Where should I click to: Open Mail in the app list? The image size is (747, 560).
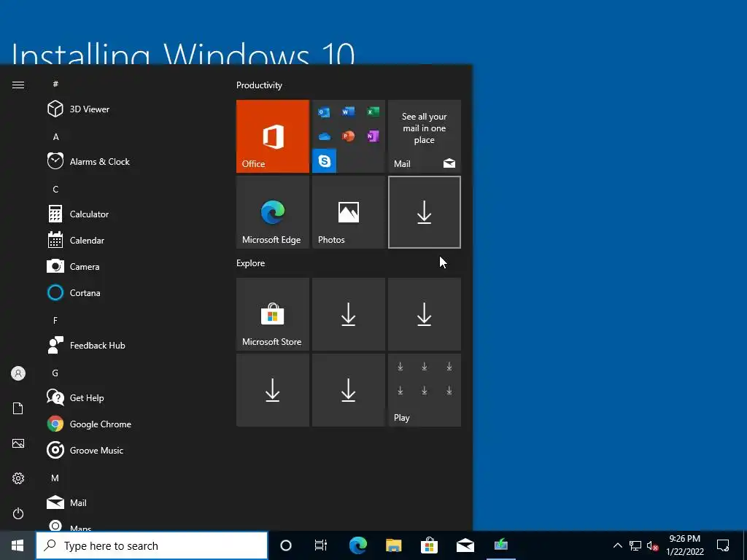point(128,502)
